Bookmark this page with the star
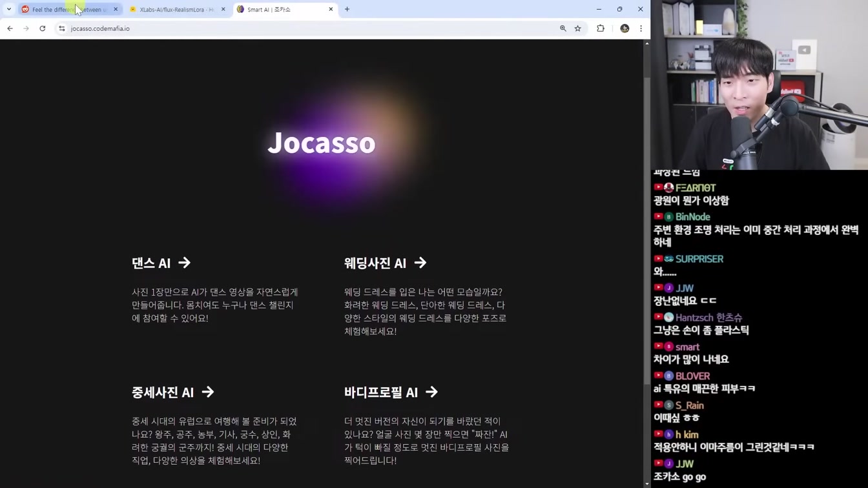 [578, 28]
